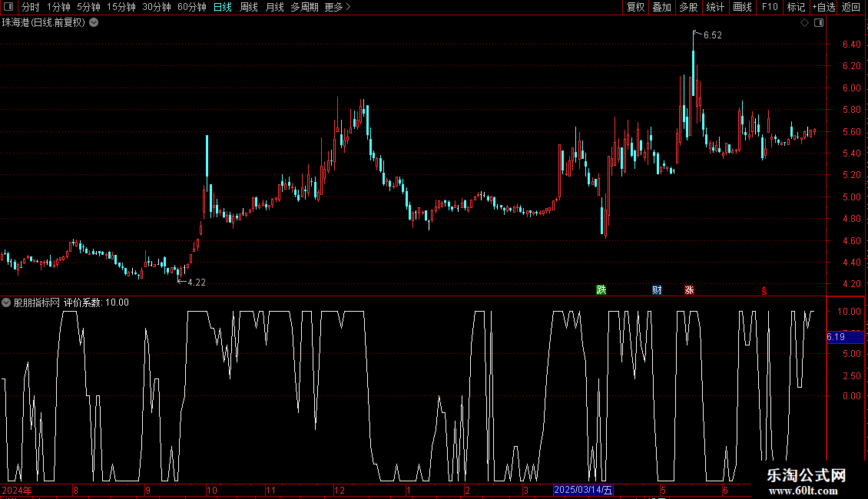Click the 标记 mark button

click(x=796, y=7)
